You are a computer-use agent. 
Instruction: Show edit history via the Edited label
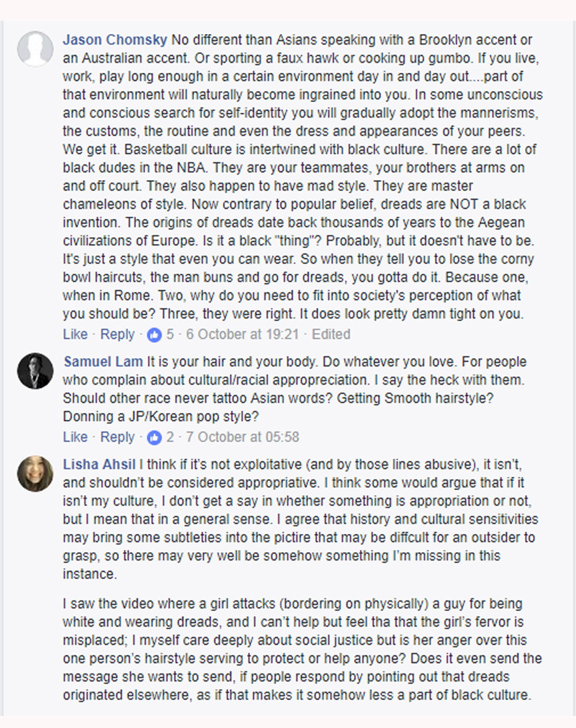(x=331, y=334)
